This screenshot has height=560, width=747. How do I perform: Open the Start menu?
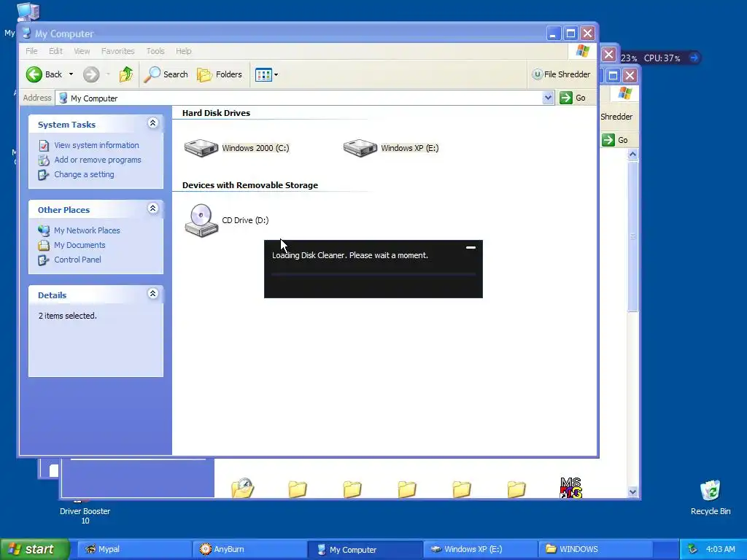[34, 549]
